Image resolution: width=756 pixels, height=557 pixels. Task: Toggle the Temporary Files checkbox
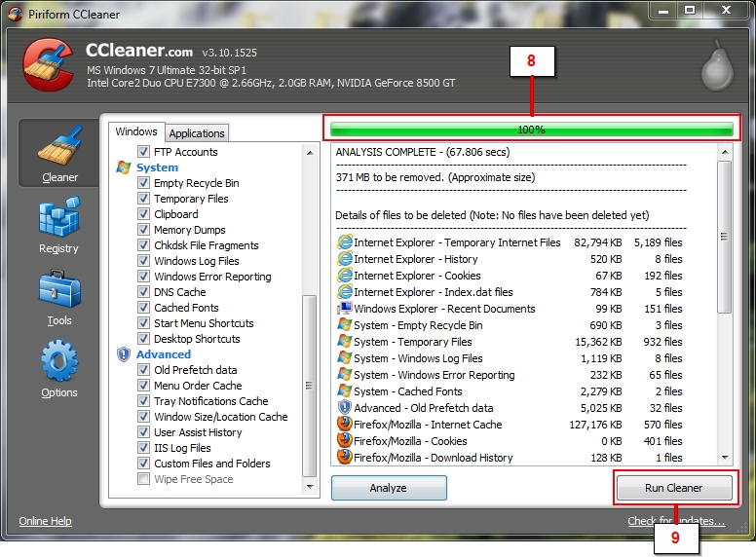(143, 198)
